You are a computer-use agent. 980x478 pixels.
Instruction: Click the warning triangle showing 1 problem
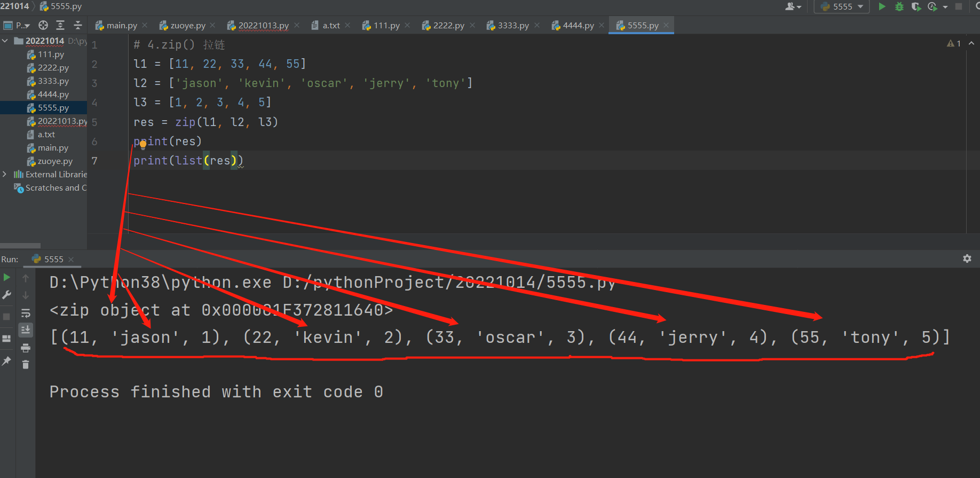951,43
